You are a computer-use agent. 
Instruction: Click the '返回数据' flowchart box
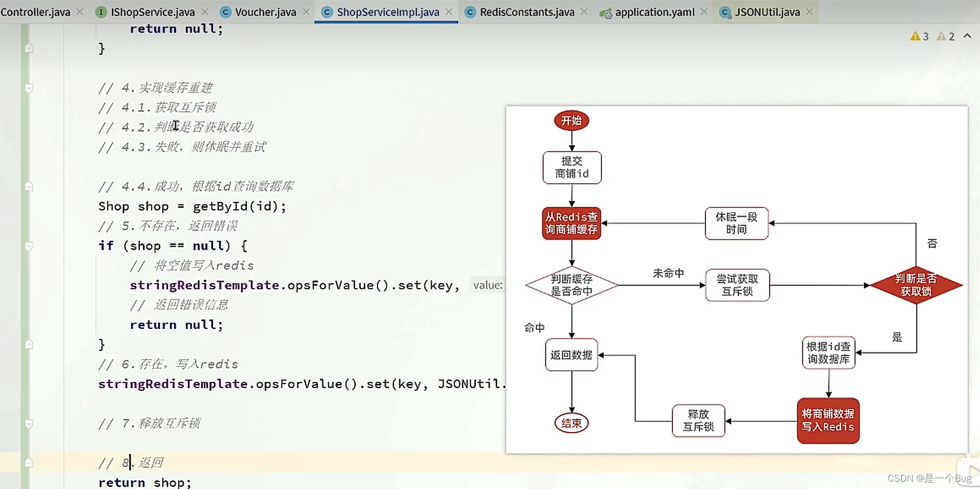(571, 355)
